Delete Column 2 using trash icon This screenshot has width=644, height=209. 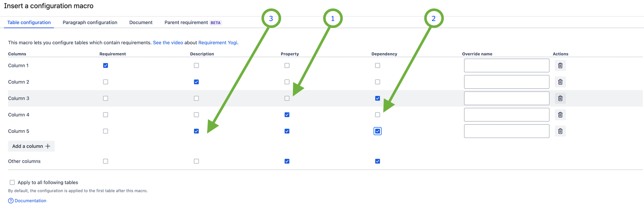coord(560,82)
